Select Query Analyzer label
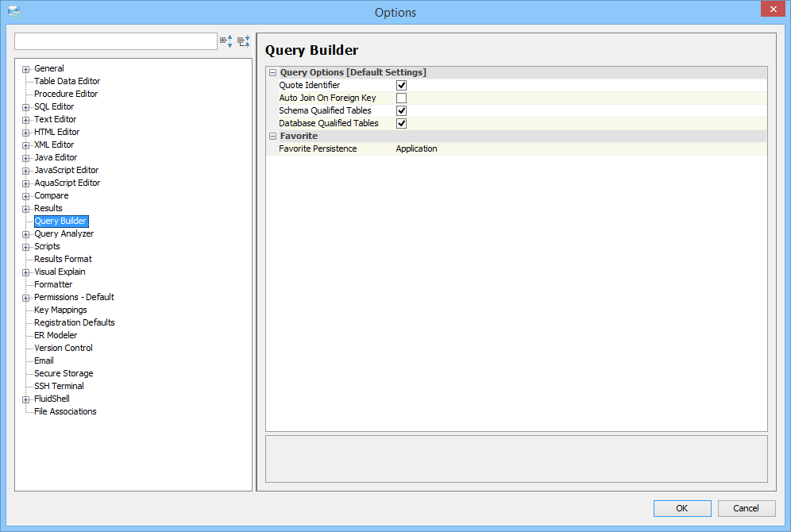 click(x=64, y=234)
